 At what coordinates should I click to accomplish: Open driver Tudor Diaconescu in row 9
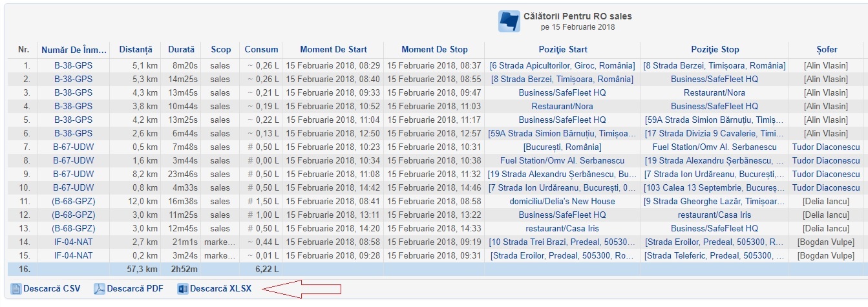coord(827,175)
